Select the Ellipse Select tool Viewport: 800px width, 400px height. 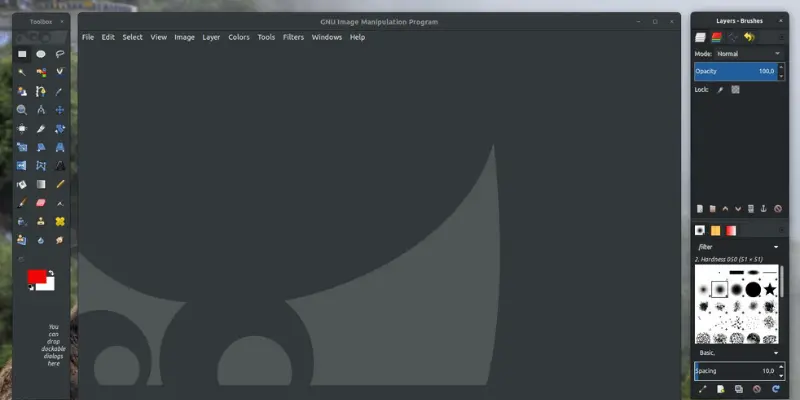tap(41, 54)
